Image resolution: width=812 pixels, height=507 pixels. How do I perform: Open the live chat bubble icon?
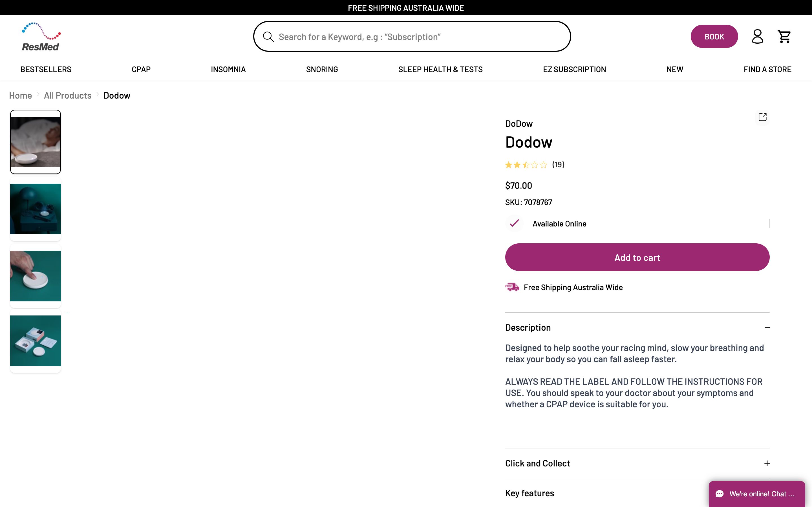point(720,493)
